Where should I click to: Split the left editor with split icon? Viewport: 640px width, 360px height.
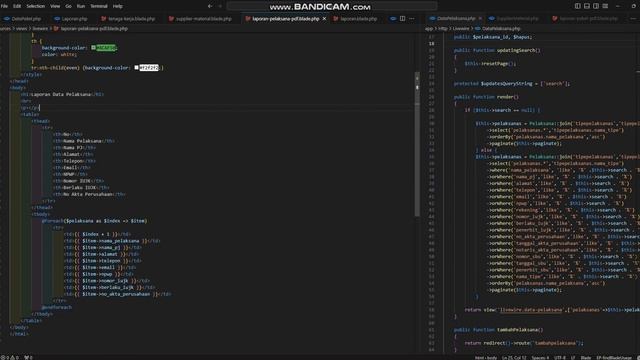point(402,19)
